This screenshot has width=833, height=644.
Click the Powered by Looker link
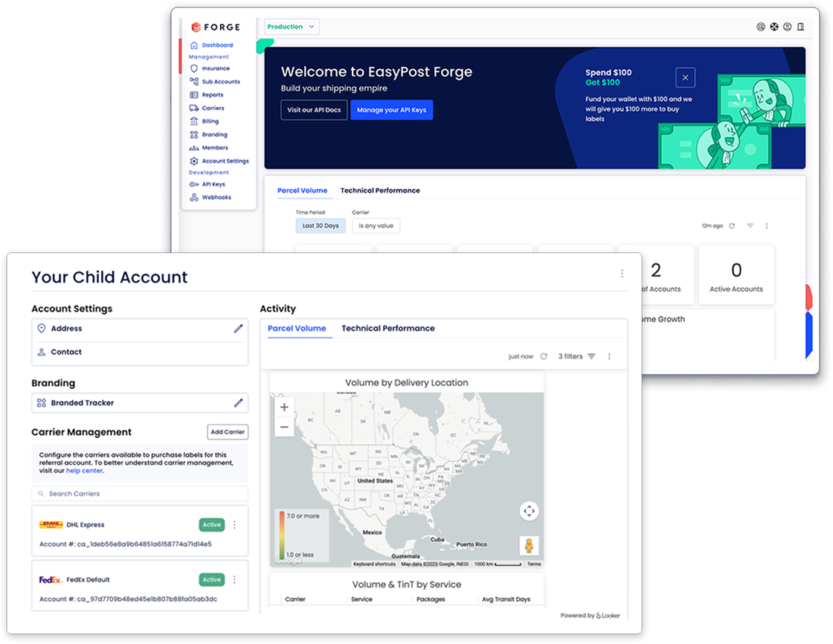coord(591,616)
